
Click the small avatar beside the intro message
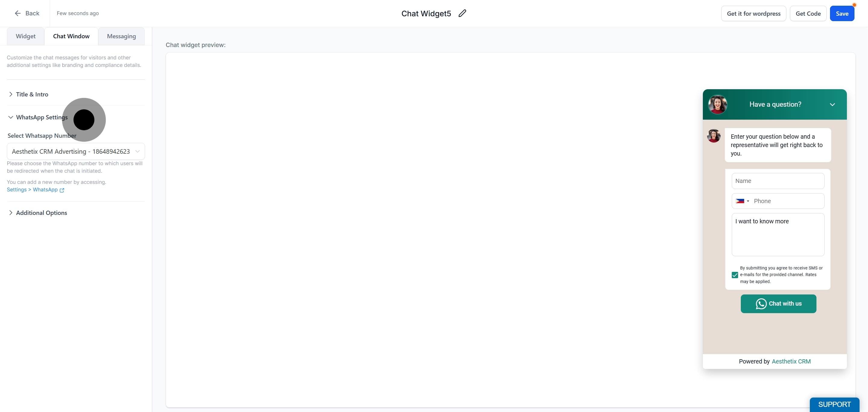(x=714, y=136)
